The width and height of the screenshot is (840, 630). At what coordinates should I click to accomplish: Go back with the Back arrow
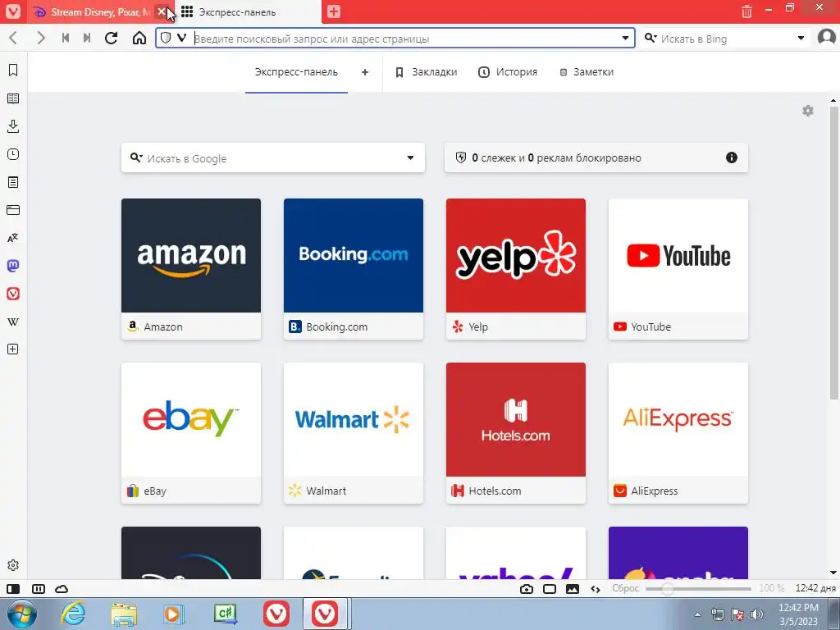pos(13,38)
